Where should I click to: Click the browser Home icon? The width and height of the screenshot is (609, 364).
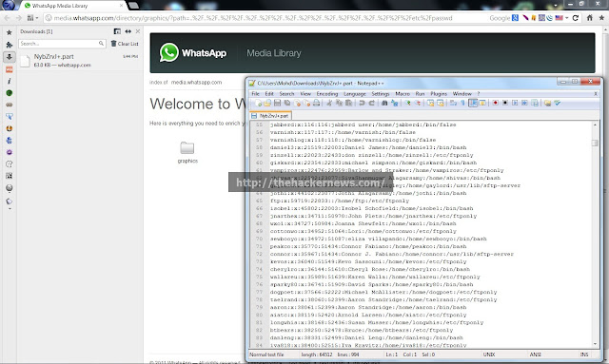[590, 18]
